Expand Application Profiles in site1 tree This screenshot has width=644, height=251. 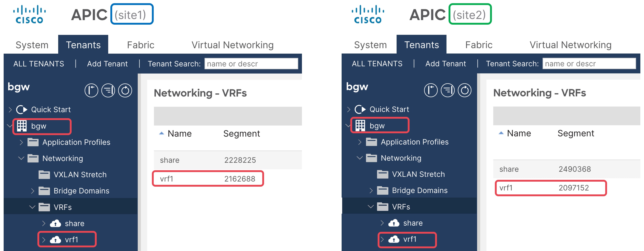click(21, 142)
